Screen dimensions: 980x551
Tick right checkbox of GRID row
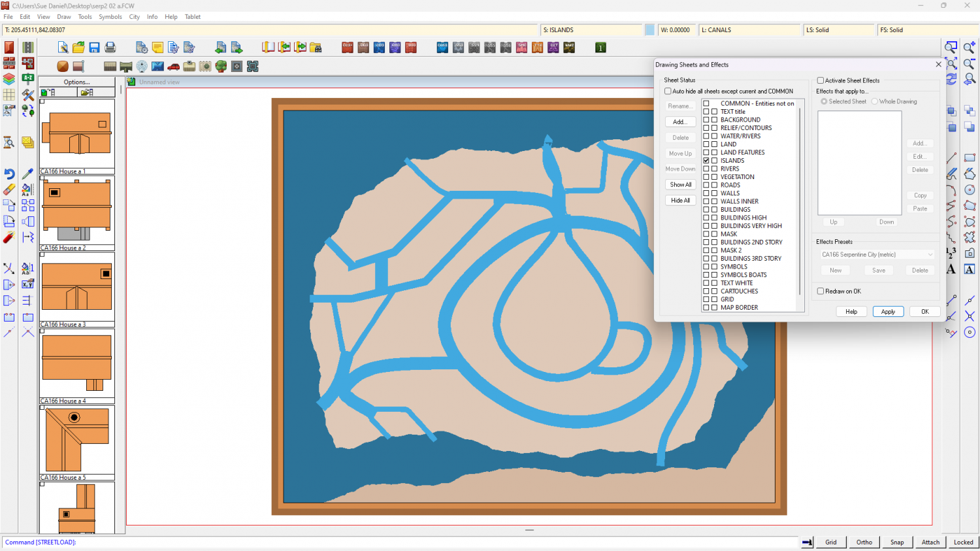coord(715,299)
